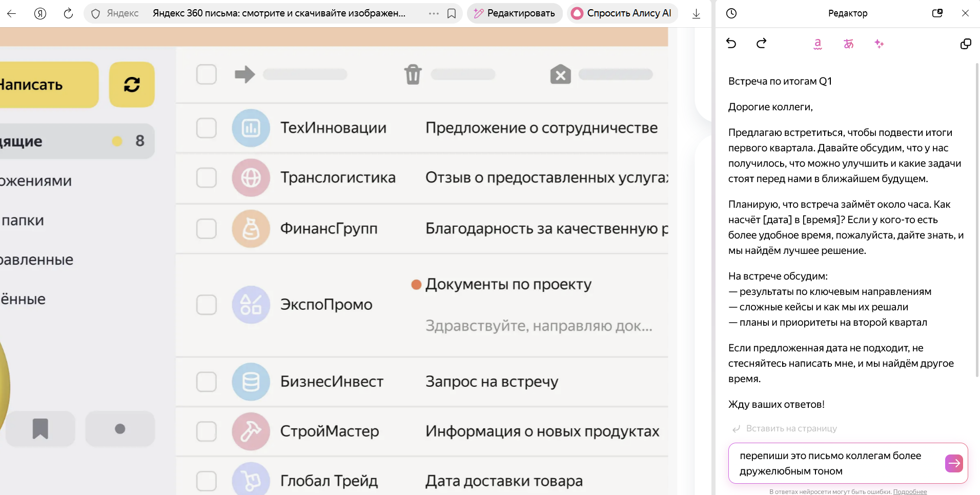The height and width of the screenshot is (495, 980).
Task: Tick the checkbox beside ТехИнновации
Action: pyautogui.click(x=207, y=128)
